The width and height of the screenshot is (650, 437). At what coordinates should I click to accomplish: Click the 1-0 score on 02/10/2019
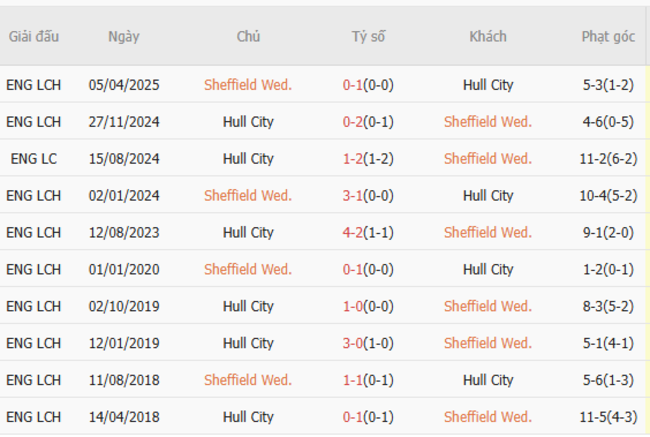pos(353,307)
